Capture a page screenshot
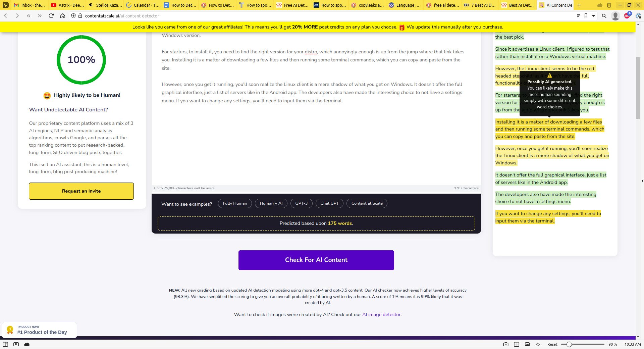Viewport: 644px width, 349px height. click(x=506, y=344)
